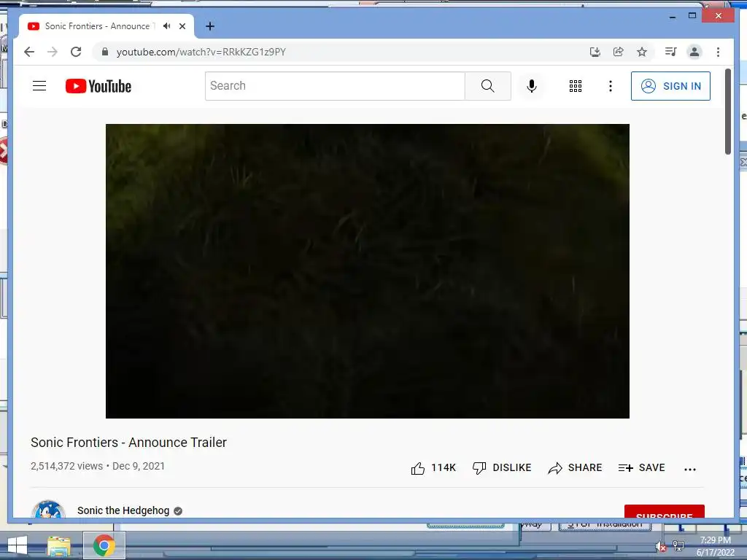Open the Sonic the Hedgehog channel name
This screenshot has width=747, height=560.
point(123,510)
